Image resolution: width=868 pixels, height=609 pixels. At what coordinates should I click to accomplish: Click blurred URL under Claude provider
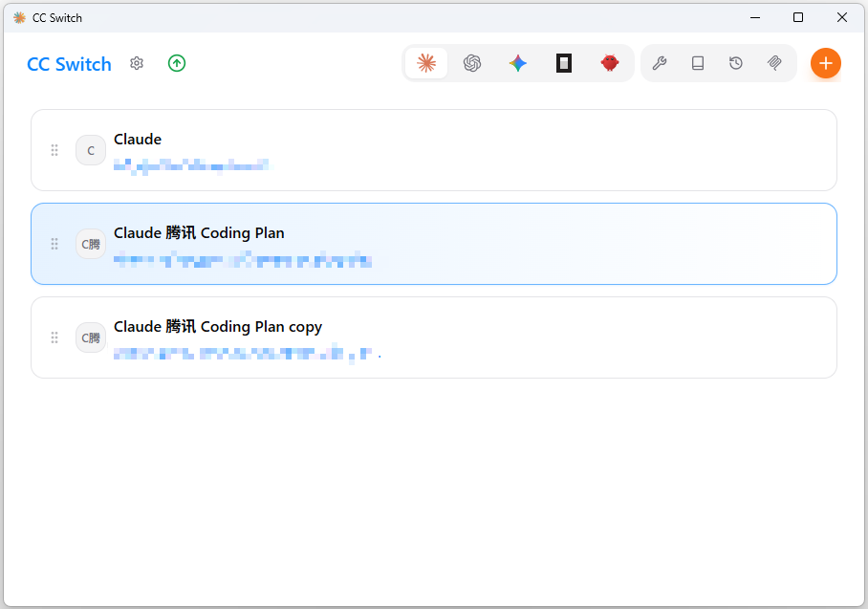click(x=191, y=166)
